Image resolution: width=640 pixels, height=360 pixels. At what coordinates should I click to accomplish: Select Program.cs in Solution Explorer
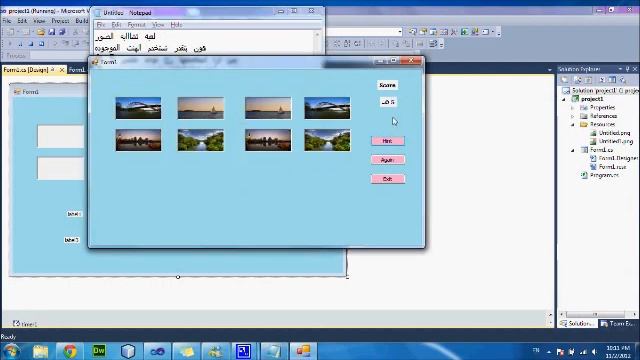click(604, 175)
